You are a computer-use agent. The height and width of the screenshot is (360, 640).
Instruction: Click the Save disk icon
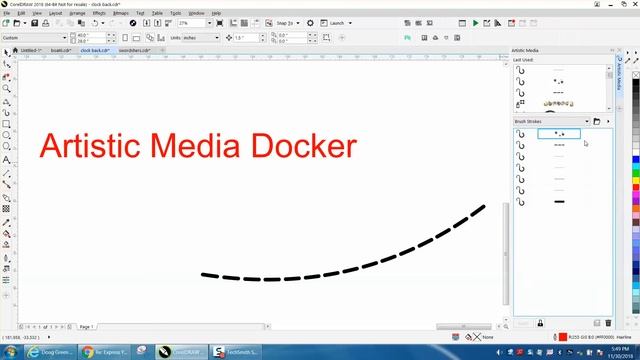[35, 23]
